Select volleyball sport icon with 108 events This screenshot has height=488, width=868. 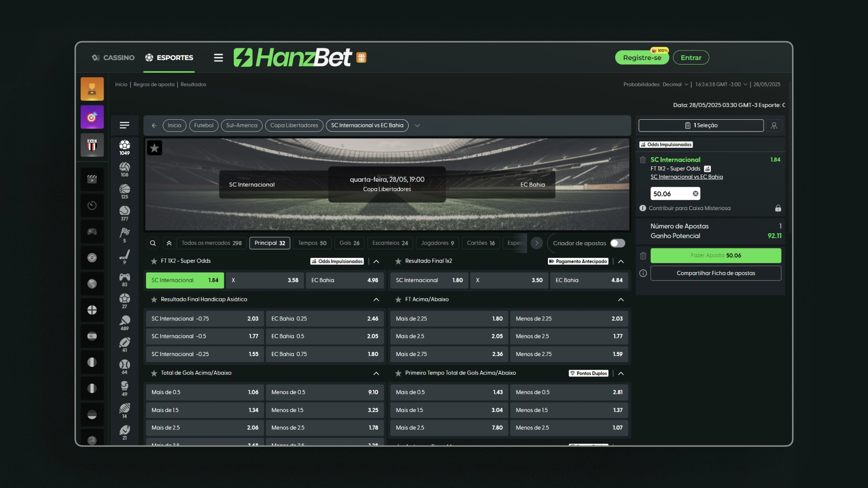[x=125, y=169]
